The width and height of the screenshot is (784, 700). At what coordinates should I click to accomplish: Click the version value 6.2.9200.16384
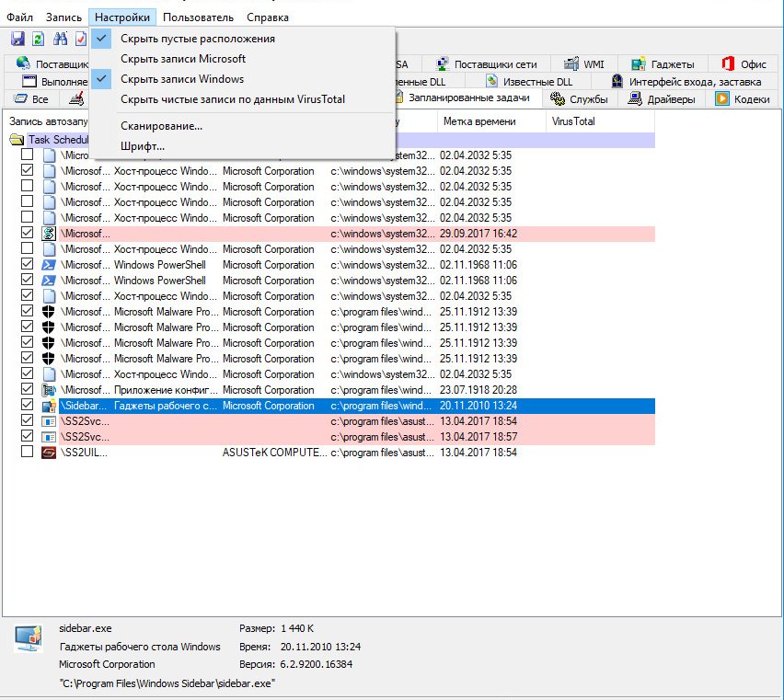pyautogui.click(x=316, y=664)
